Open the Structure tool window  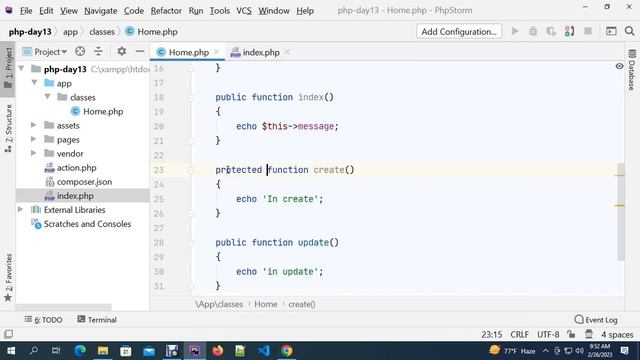(8, 128)
